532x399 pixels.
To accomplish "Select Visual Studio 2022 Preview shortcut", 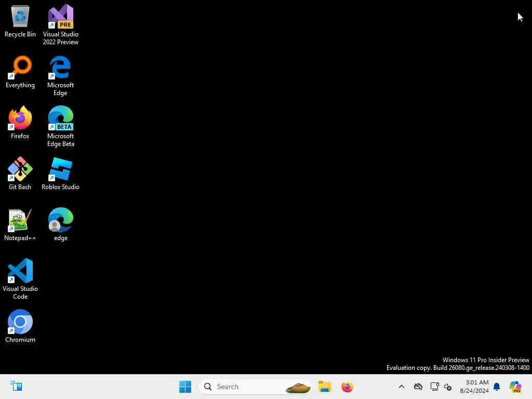I will point(60,25).
